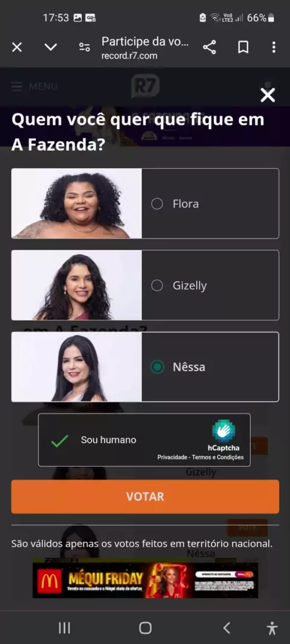Image resolution: width=290 pixels, height=644 pixels.
Task: Close the voting popup overlay
Action: point(268,95)
